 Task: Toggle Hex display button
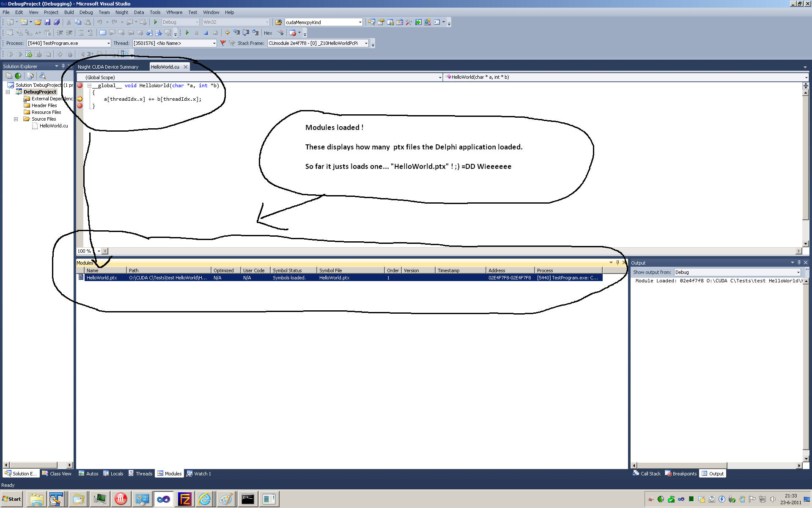[268, 33]
